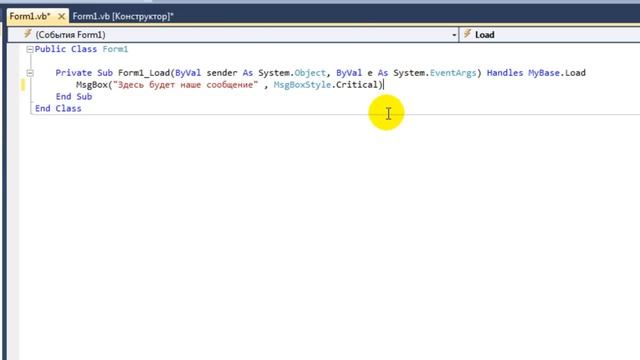Click the 'End Sub' line

pyautogui.click(x=74, y=96)
